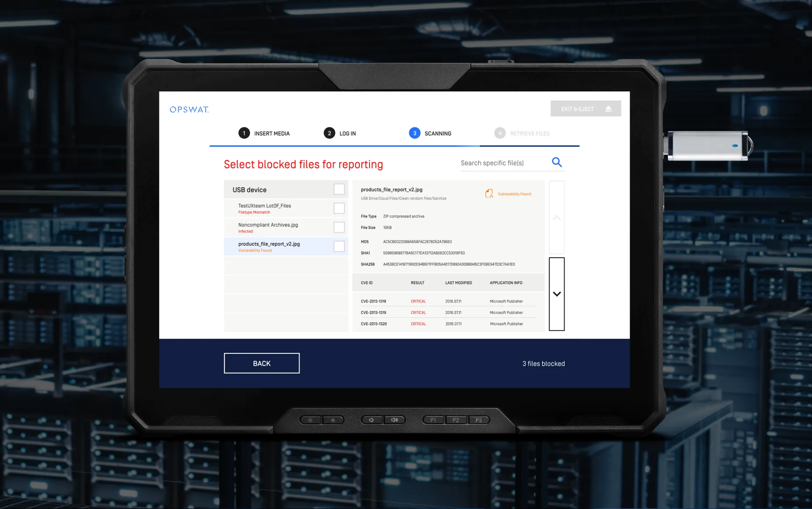This screenshot has height=509, width=812.
Task: Open the RETRIEVE FILES step
Action: [529, 134]
